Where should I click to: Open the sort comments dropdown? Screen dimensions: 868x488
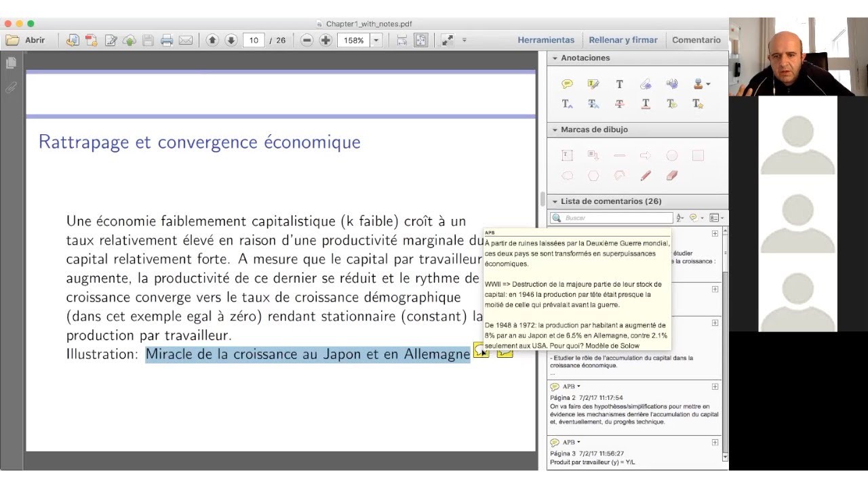pos(680,218)
